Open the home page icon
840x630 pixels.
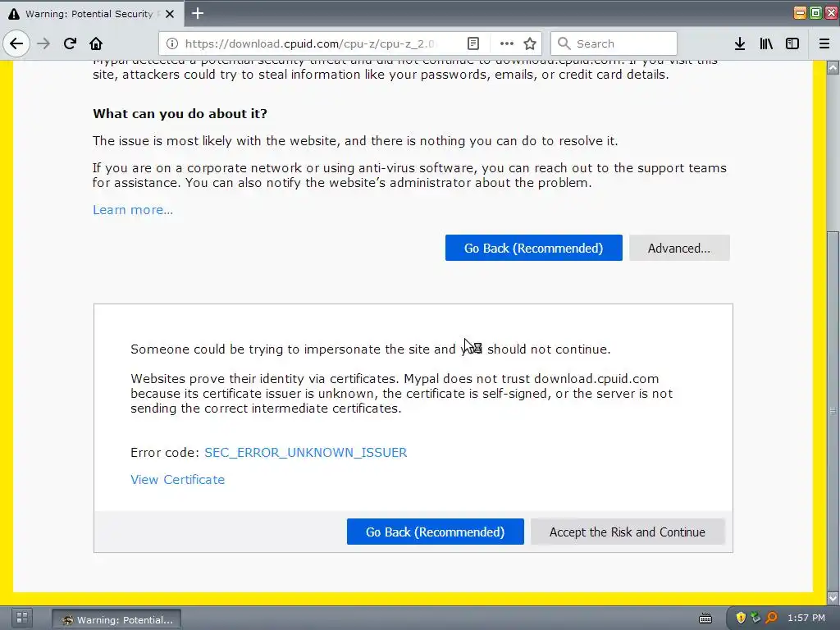coord(96,43)
